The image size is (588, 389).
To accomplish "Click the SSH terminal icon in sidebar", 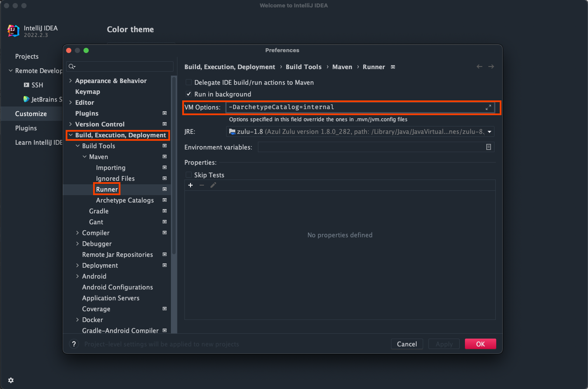I will point(26,85).
